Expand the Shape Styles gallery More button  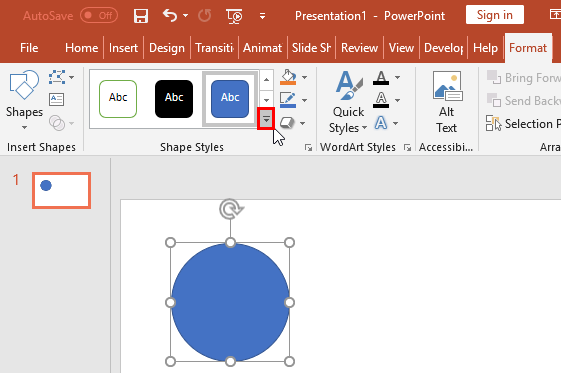coord(266,119)
